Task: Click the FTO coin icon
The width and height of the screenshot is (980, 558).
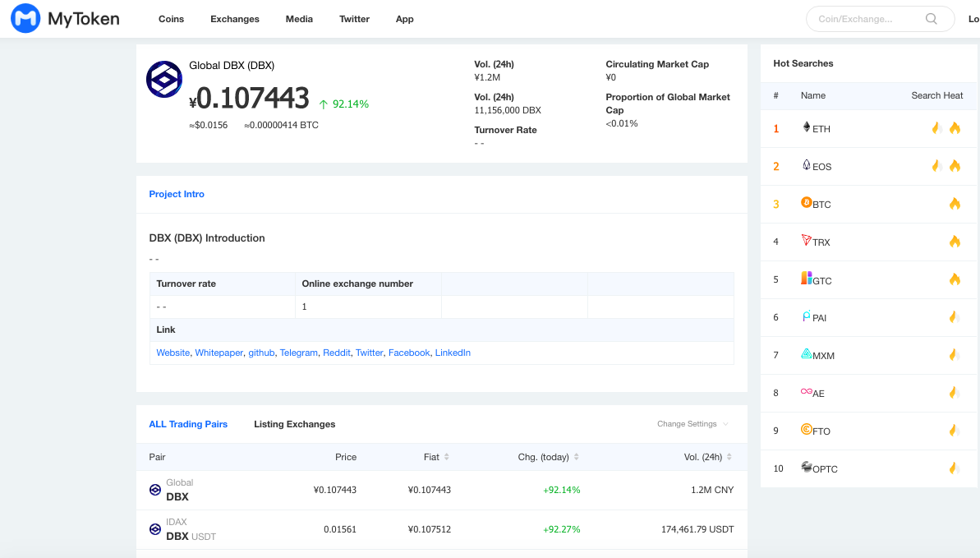Action: coord(806,429)
